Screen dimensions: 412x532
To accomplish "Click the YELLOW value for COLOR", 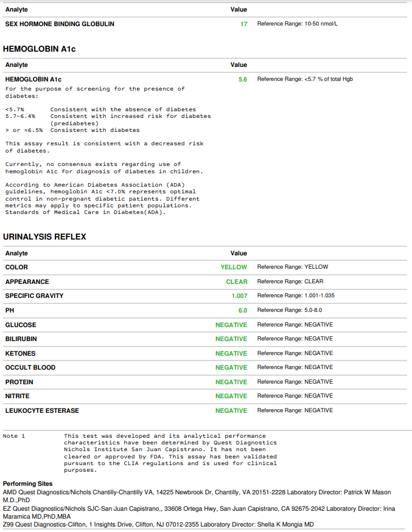I will [x=234, y=268].
